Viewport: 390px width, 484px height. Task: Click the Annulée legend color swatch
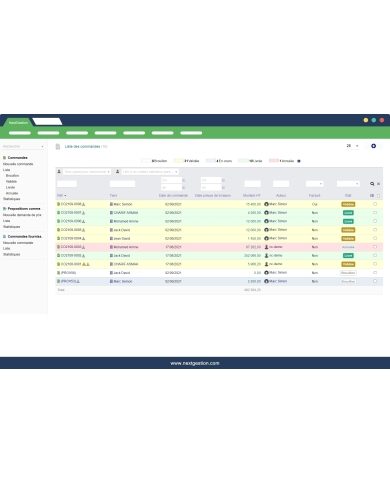click(274, 161)
